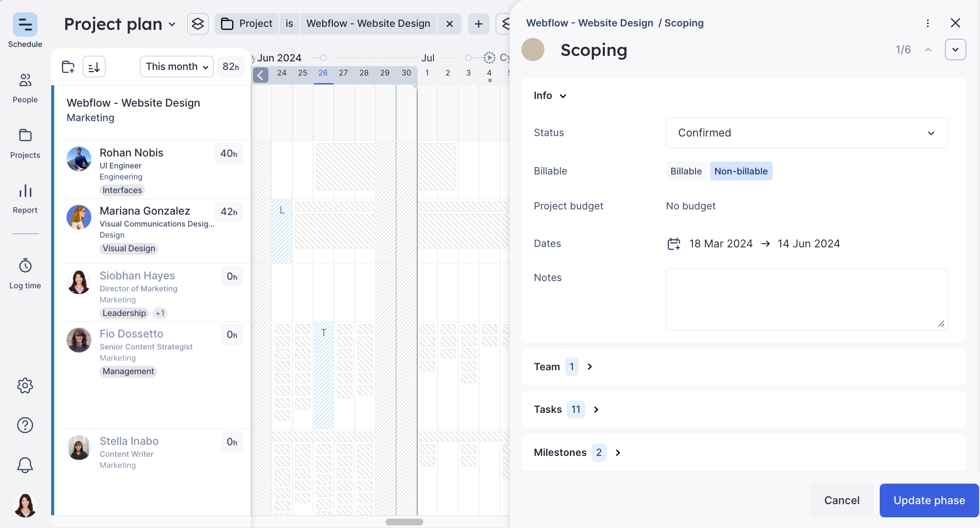Open notifications via the bell icon
980x528 pixels.
25,465
